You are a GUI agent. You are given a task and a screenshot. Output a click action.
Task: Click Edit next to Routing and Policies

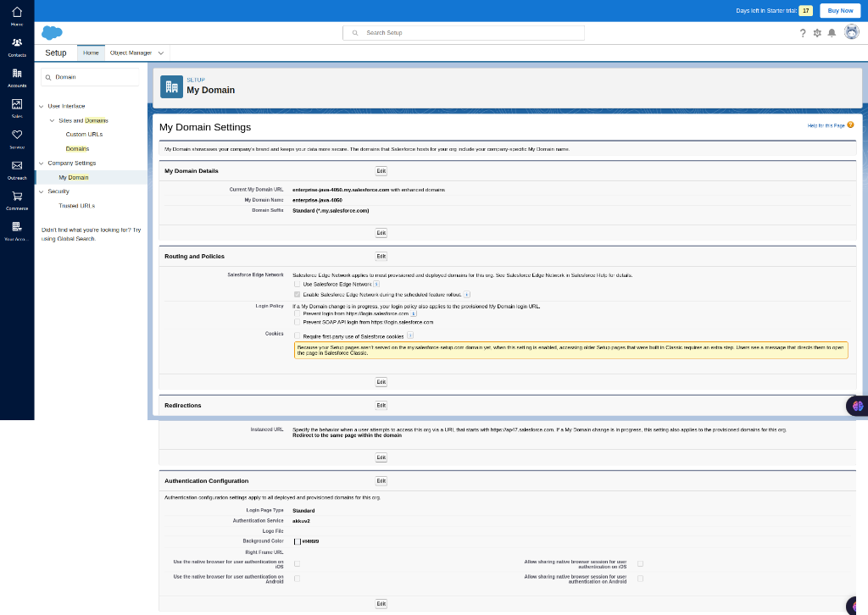[381, 256]
